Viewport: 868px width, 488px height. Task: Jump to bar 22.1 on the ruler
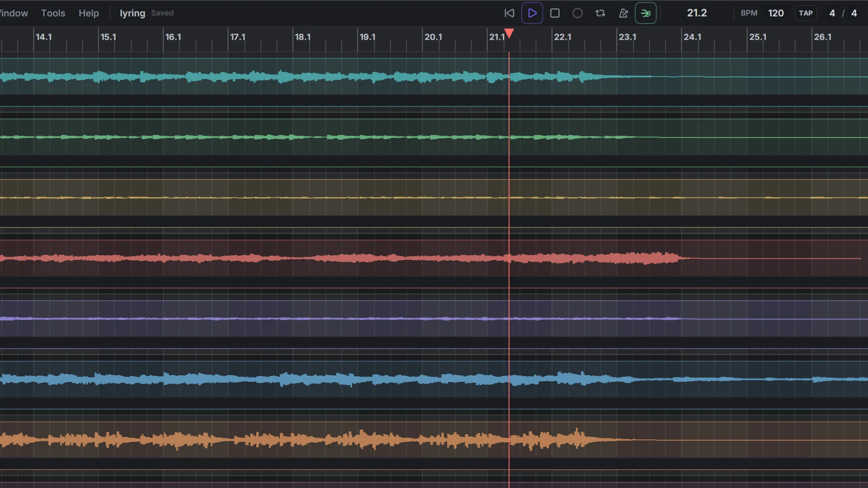[x=563, y=37]
